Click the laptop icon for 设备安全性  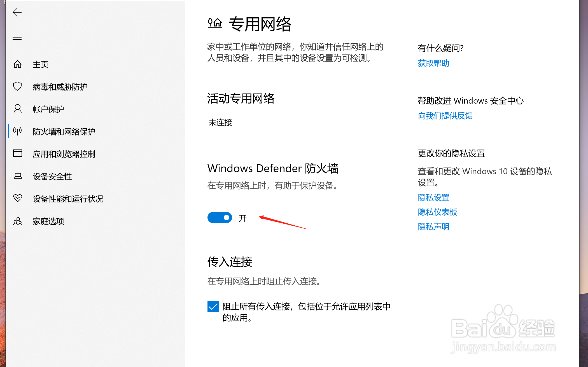[x=18, y=176]
